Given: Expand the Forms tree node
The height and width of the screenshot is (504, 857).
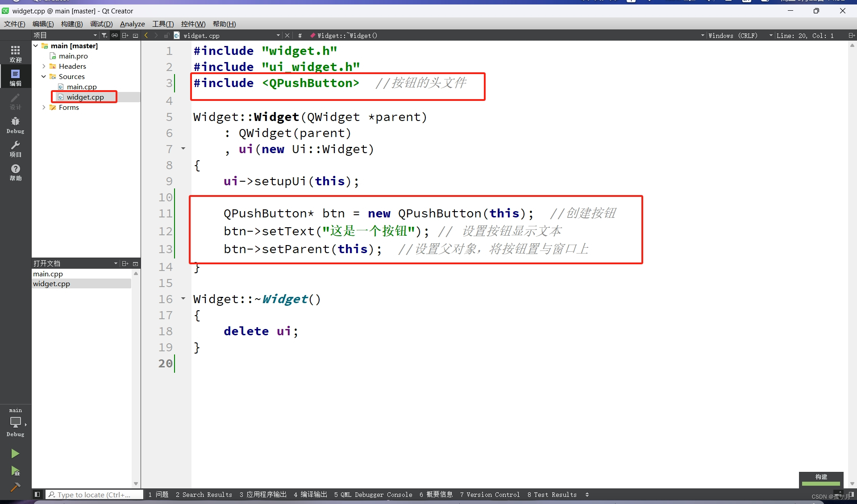Looking at the screenshot, I should (46, 108).
